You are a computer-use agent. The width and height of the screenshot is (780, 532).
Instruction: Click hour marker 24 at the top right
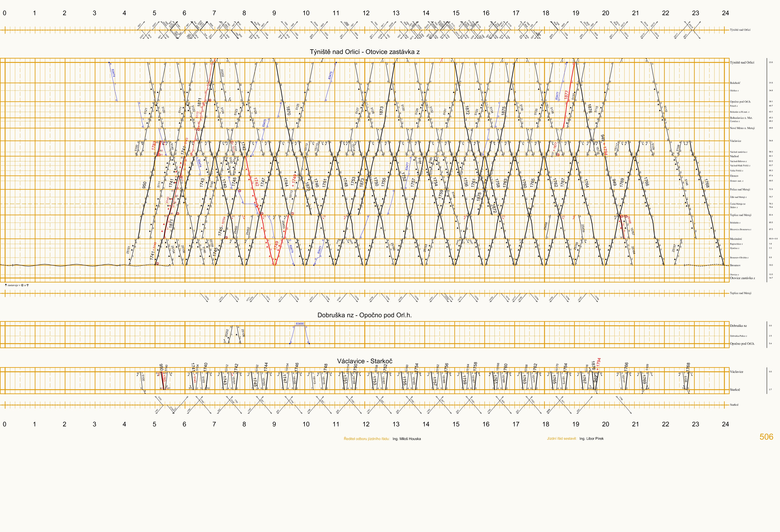tap(725, 13)
